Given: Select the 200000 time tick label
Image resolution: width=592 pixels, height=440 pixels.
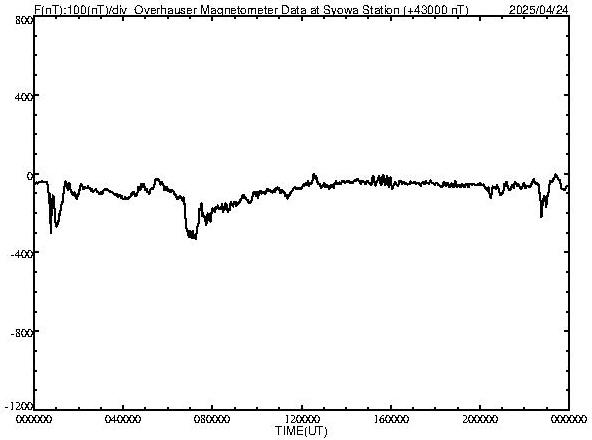Looking at the screenshot, I should pos(480,419).
